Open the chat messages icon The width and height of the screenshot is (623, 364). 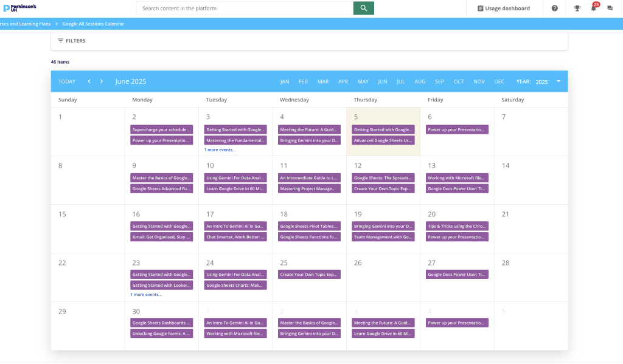[x=610, y=9]
